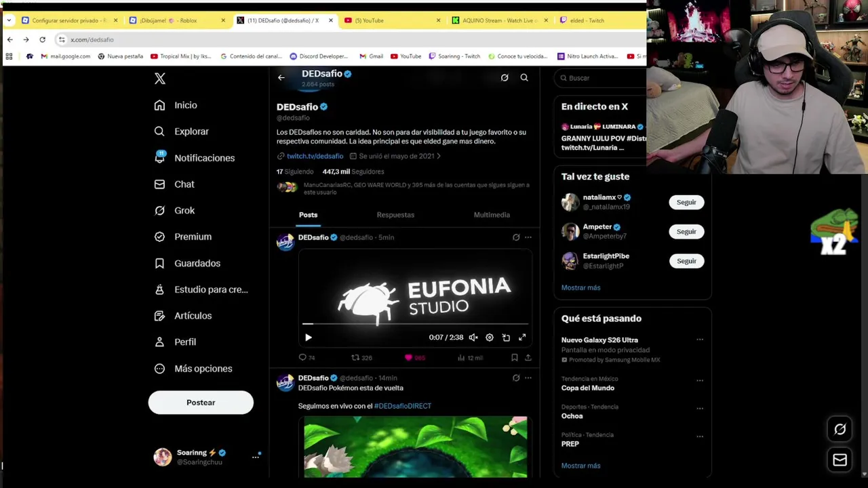The image size is (868, 488).
Task: Open the Lunaria live stream entry
Action: pyautogui.click(x=604, y=137)
